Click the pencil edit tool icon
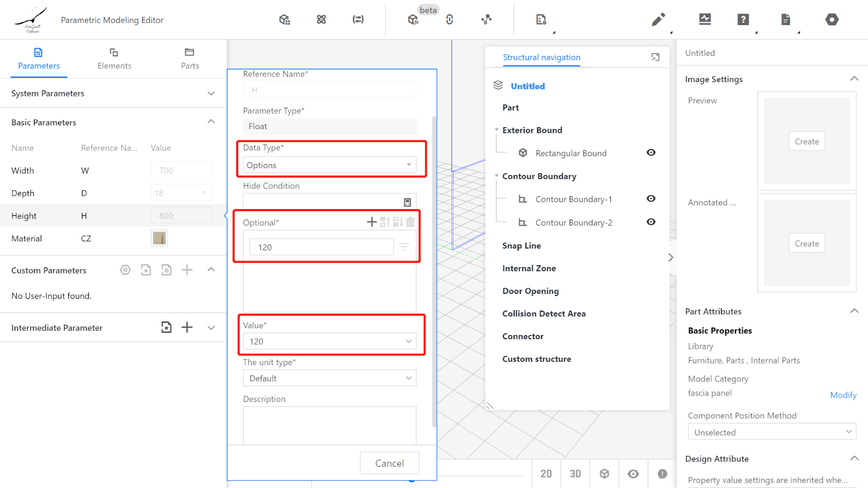 (x=658, y=20)
